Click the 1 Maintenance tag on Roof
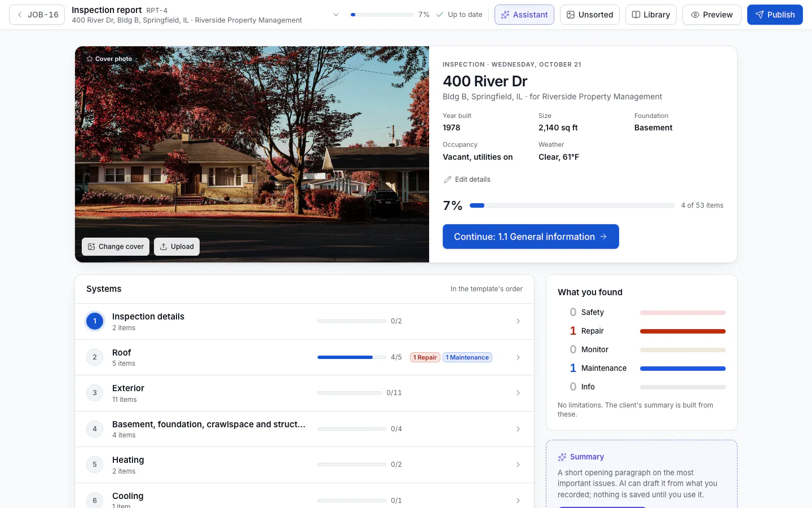Screen dimensions: 812x508 467,357
